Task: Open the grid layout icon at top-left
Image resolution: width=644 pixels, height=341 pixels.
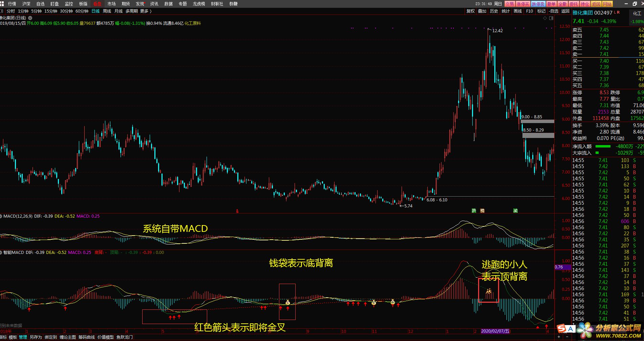Action: pos(2,4)
